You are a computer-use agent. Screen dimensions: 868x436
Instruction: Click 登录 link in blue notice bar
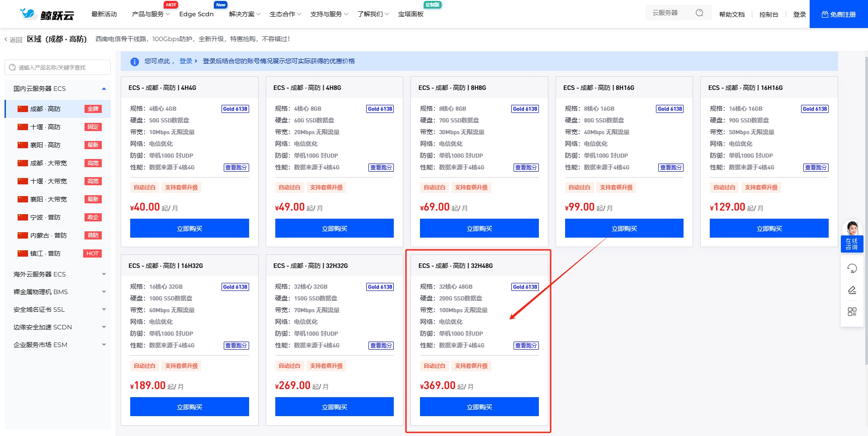pyautogui.click(x=189, y=61)
